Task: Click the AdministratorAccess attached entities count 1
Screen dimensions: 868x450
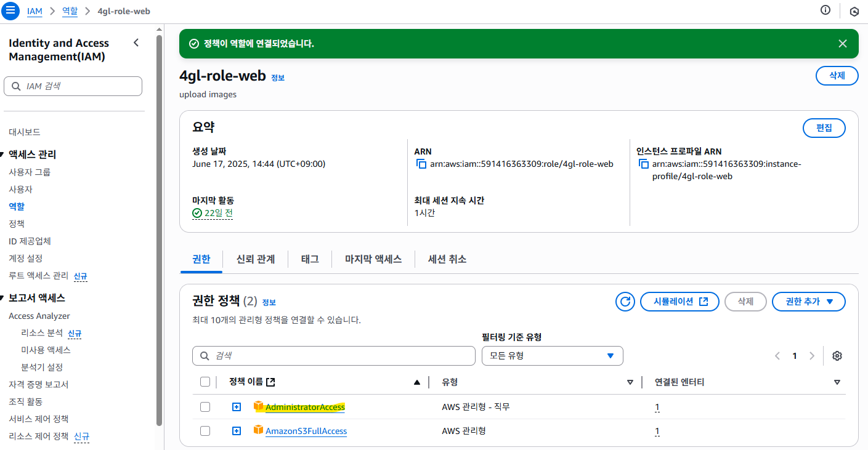Action: (x=657, y=407)
